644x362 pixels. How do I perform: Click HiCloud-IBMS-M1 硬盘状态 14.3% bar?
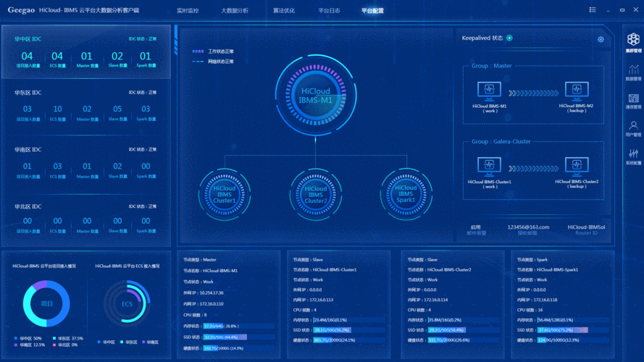[x=239, y=348]
